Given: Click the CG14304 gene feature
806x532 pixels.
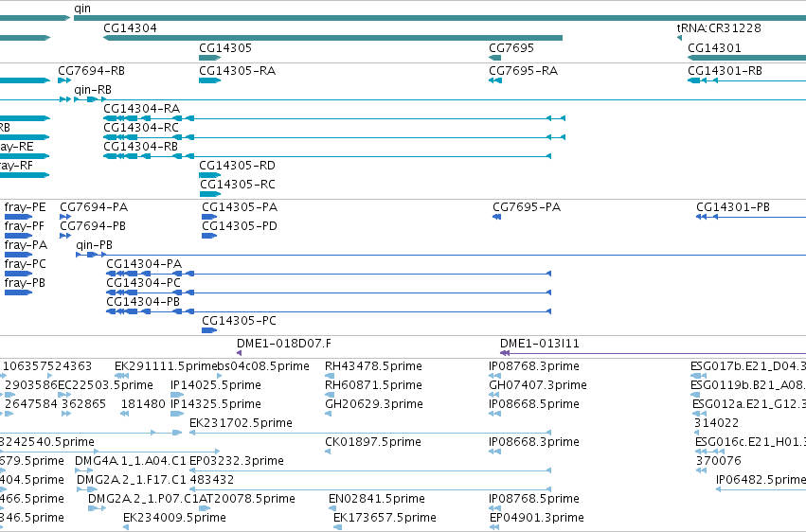Looking at the screenshot, I should [x=332, y=38].
